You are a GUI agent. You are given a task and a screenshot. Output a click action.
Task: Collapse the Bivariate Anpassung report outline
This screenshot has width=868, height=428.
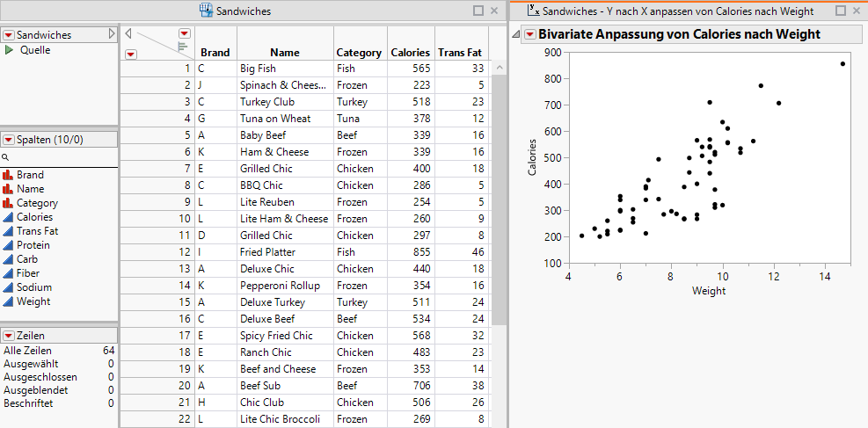click(516, 34)
